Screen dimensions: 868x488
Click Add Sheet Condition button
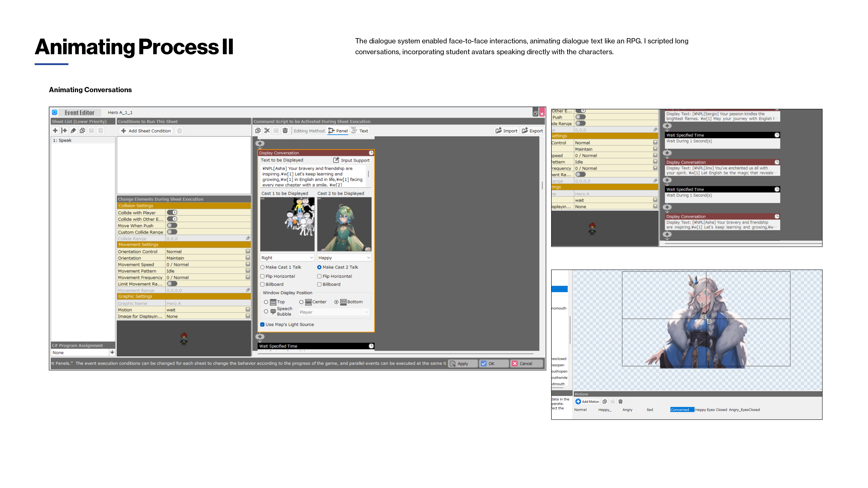click(x=146, y=131)
